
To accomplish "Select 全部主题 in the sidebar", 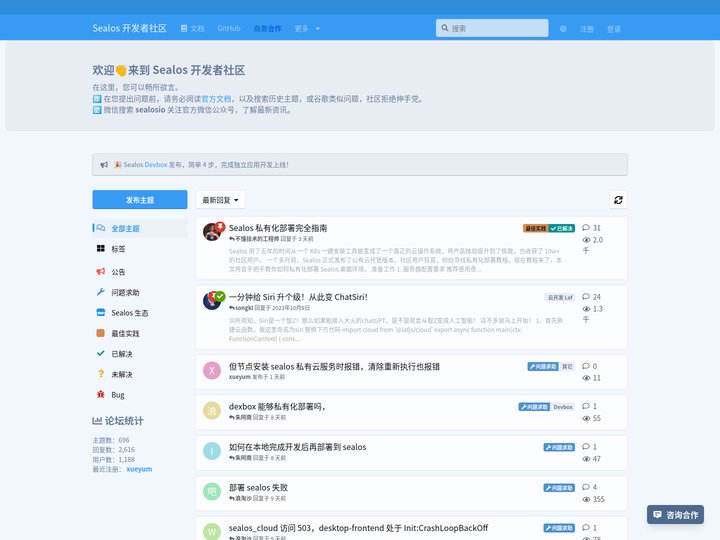I will click(140, 228).
